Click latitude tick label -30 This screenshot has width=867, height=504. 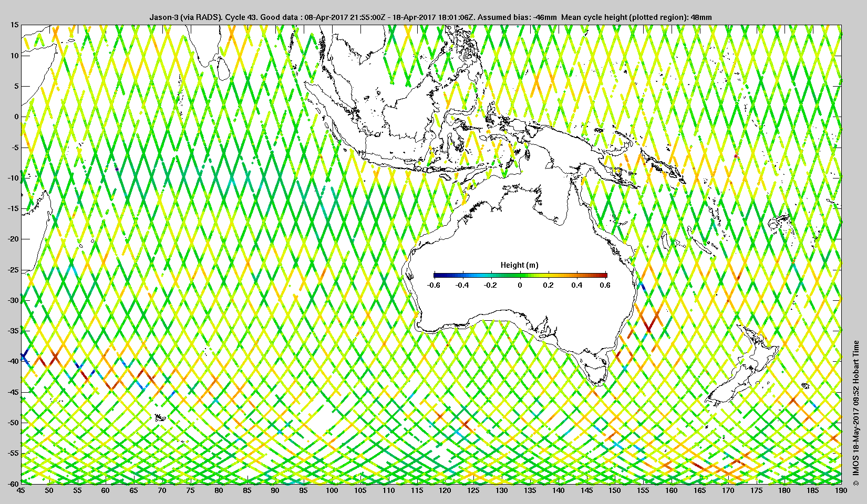(x=13, y=300)
